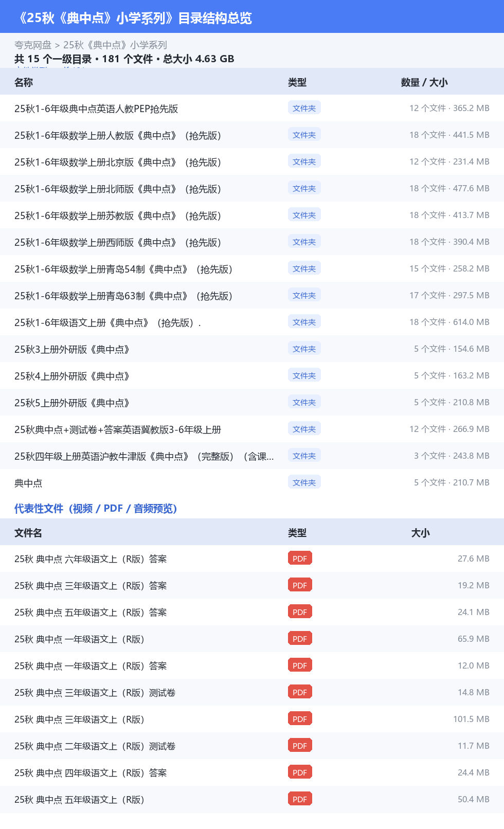Select size 12 个文件 · 266.9 MB
This screenshot has height=829, width=504.
[x=449, y=429]
